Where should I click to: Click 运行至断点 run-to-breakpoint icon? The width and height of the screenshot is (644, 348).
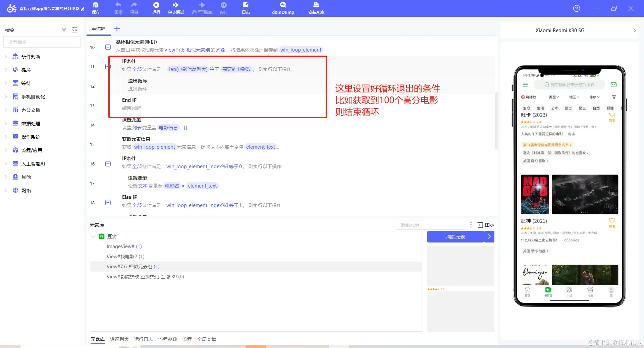point(202,8)
